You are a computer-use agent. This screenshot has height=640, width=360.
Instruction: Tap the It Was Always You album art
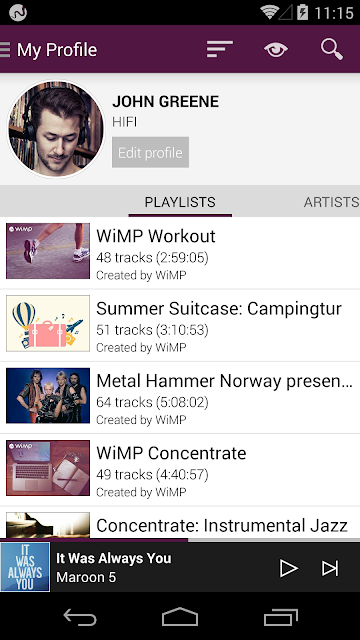[25, 567]
